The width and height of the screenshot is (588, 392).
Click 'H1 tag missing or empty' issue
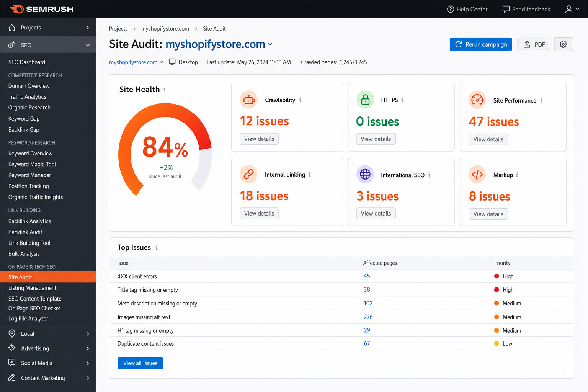point(145,330)
